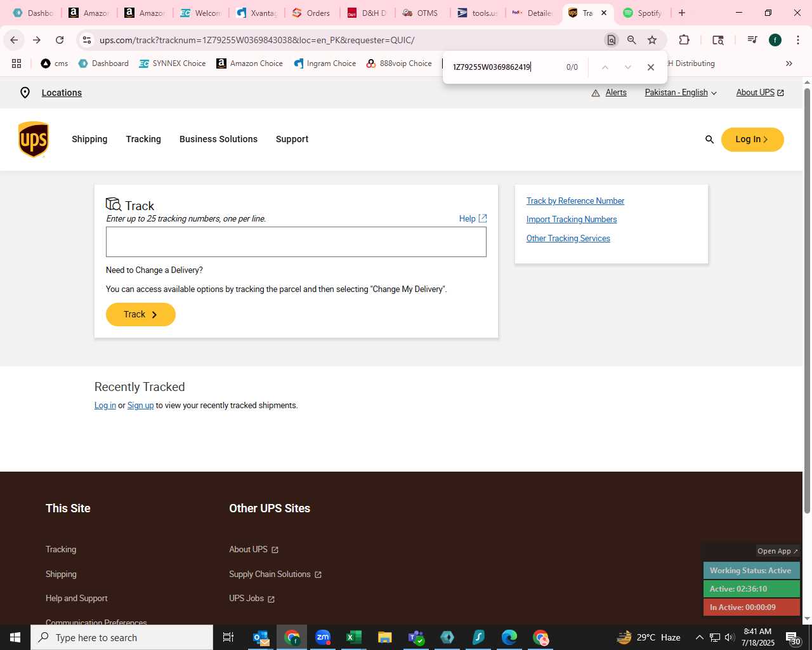This screenshot has height=650, width=812.
Task: Open the UPS site search magnifier
Action: coord(709,140)
